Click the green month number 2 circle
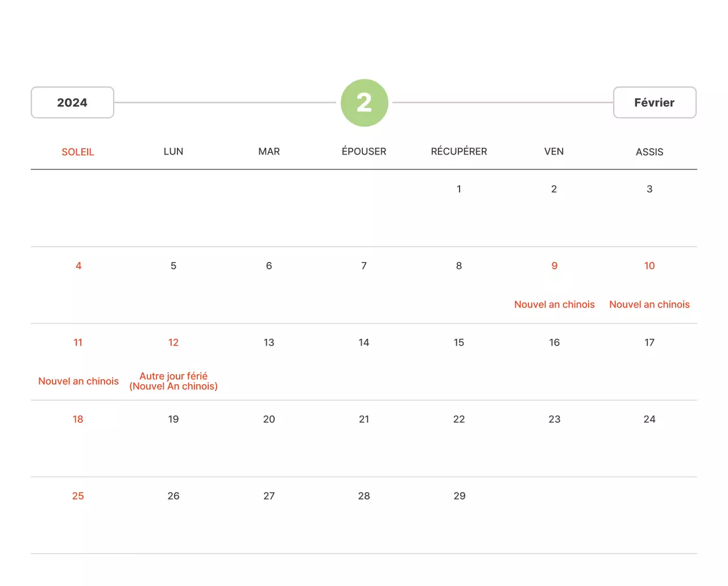728x586 pixels. [x=364, y=103]
